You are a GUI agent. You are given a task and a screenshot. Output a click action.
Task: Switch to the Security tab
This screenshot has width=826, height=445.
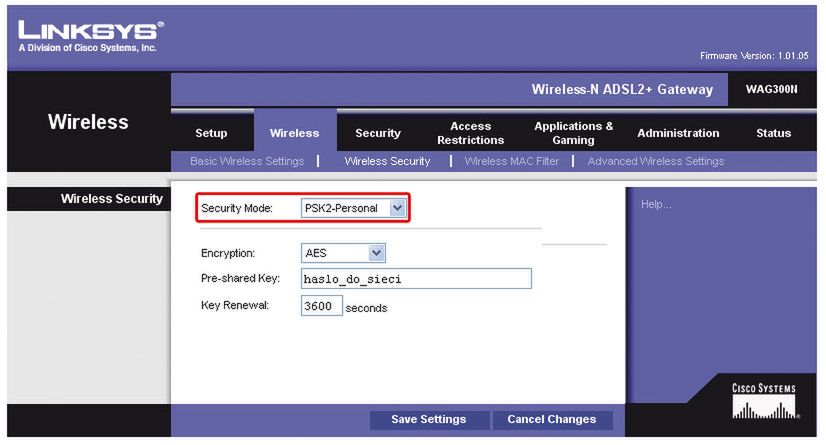(x=378, y=133)
